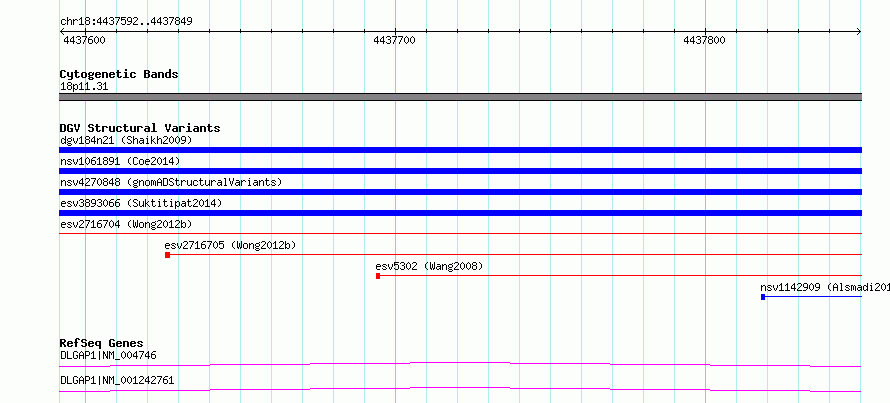Click the chr18:4437592..4437849 region label

[x=126, y=22]
